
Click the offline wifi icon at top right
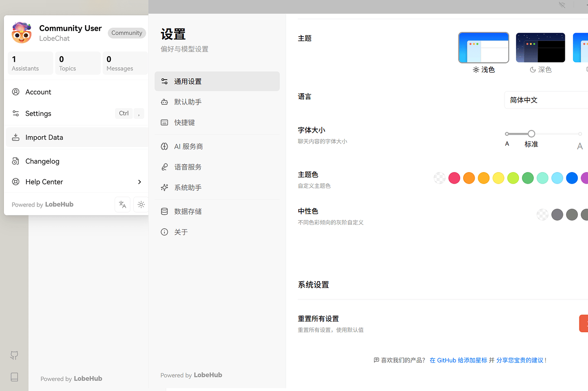pyautogui.click(x=562, y=5)
